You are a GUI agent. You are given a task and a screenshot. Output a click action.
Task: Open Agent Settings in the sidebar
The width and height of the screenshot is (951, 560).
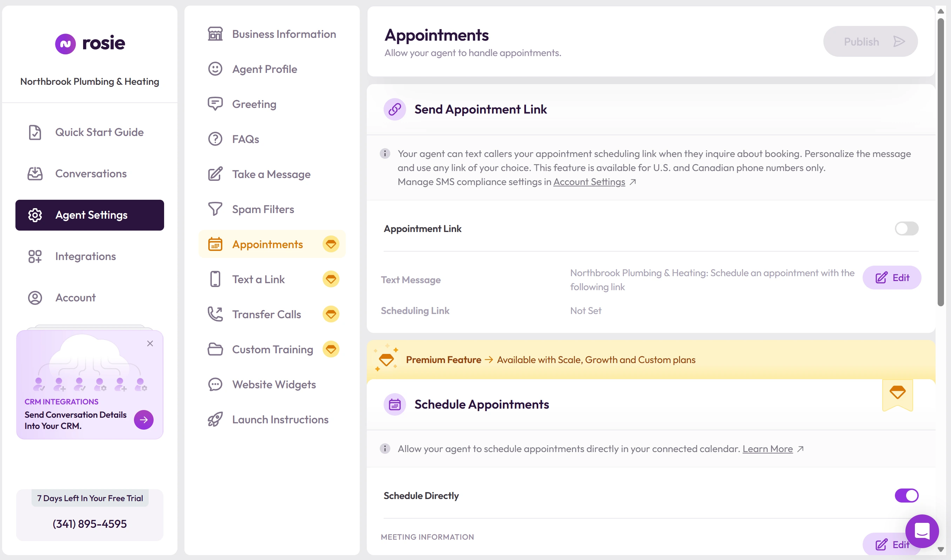(90, 215)
